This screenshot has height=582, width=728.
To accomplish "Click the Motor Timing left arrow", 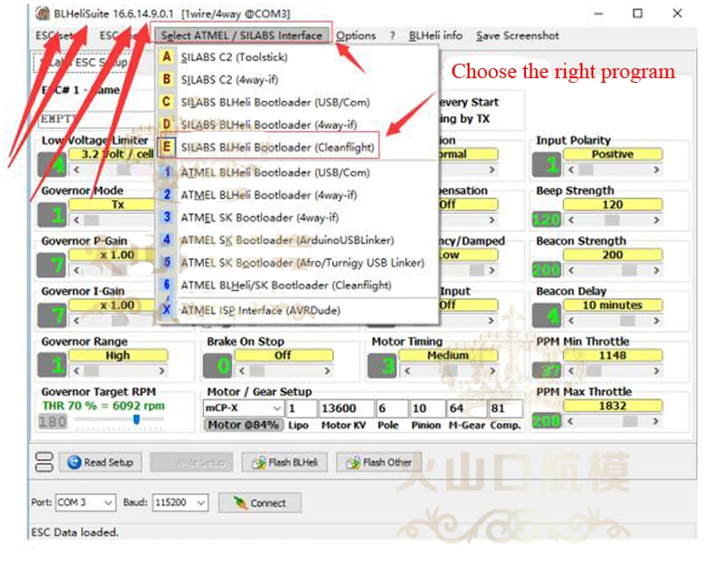I will (407, 371).
